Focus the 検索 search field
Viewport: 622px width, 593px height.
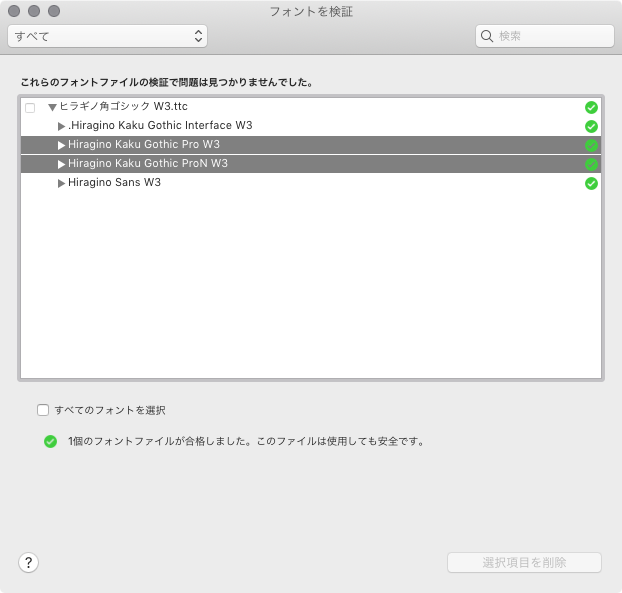tap(545, 36)
